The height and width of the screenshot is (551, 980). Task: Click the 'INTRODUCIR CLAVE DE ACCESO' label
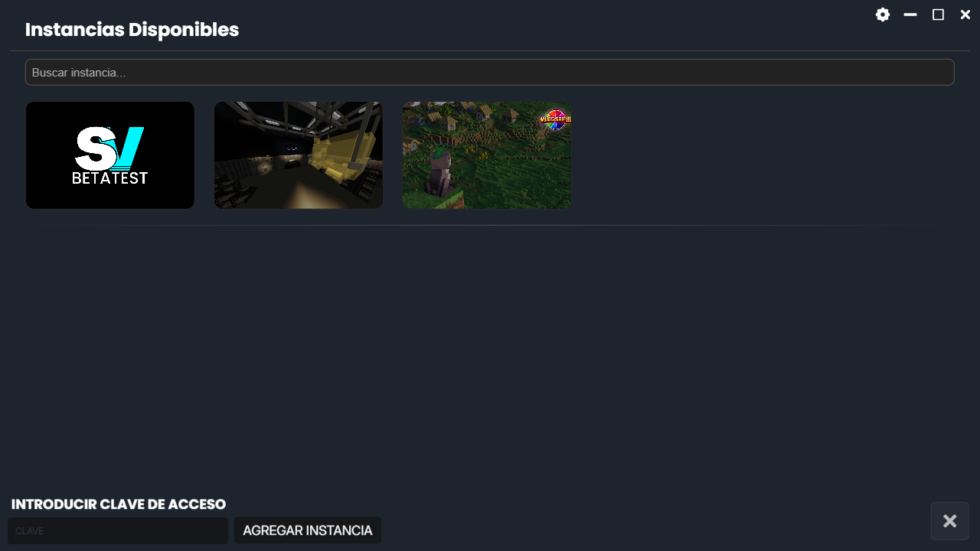point(119,504)
